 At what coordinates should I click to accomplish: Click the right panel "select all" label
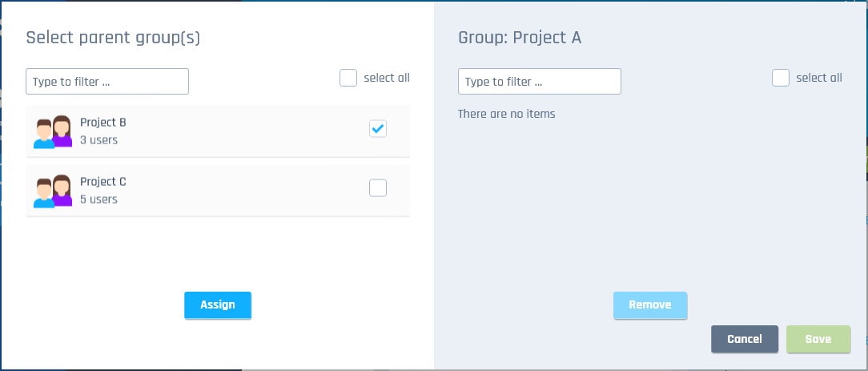pos(819,78)
